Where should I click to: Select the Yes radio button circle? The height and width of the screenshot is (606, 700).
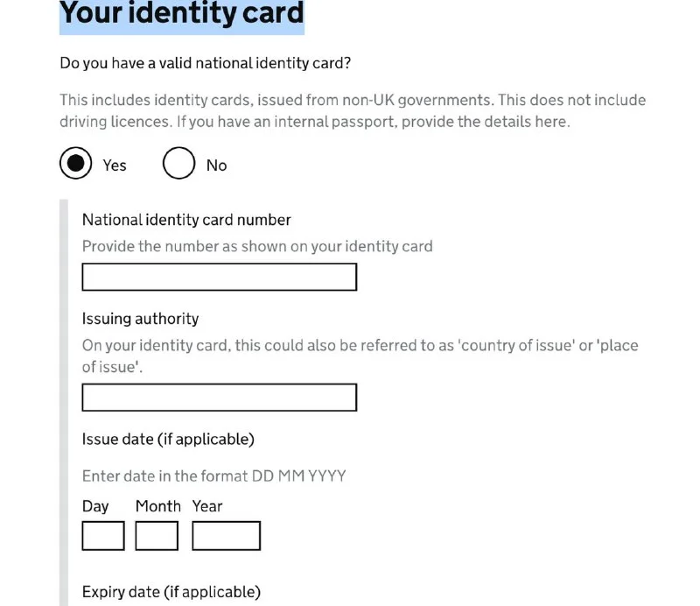point(75,164)
